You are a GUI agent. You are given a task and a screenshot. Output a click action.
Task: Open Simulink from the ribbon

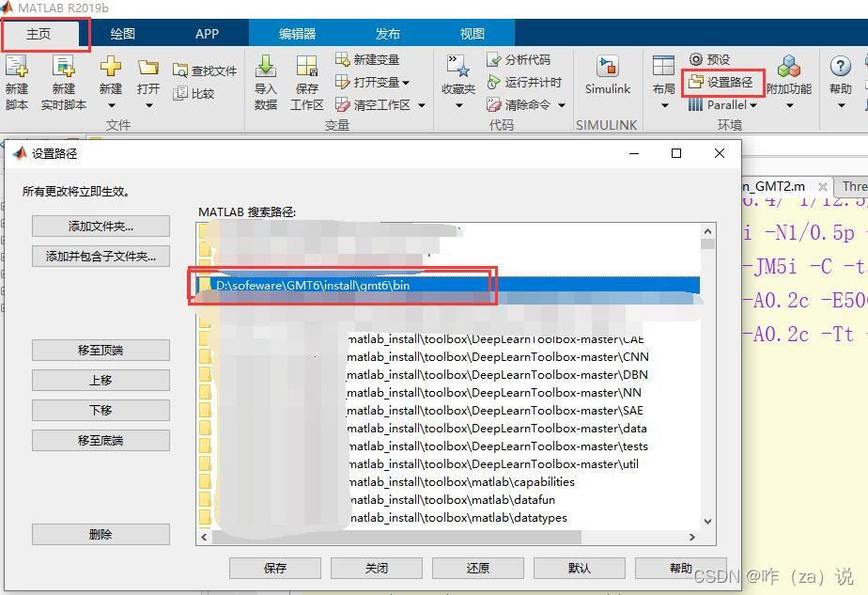point(608,75)
